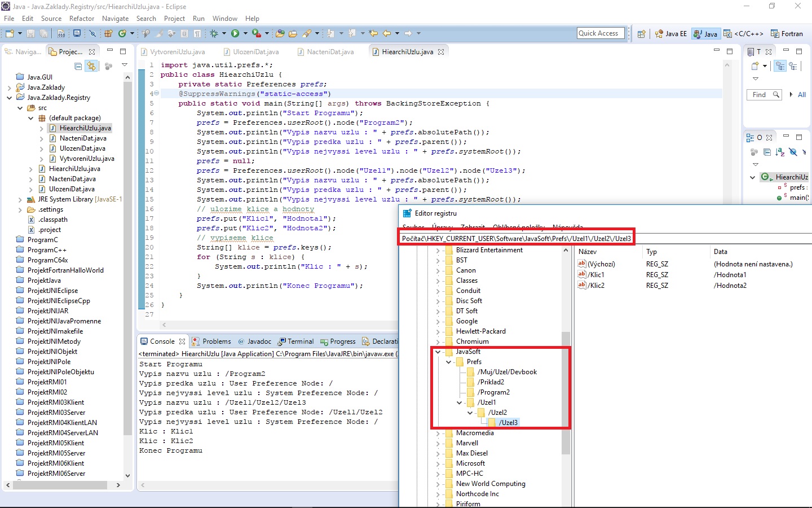Expand the JRE System Library node
The height and width of the screenshot is (508, 812).
pos(20,199)
